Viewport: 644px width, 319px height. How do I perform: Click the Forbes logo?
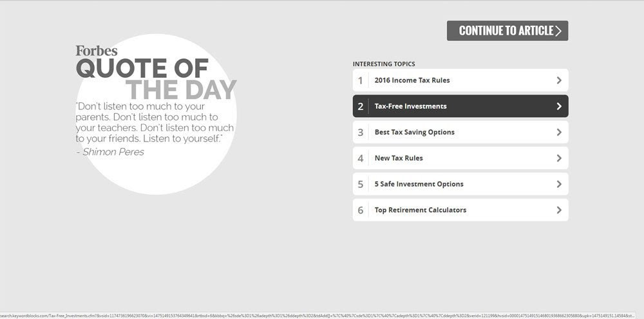97,51
